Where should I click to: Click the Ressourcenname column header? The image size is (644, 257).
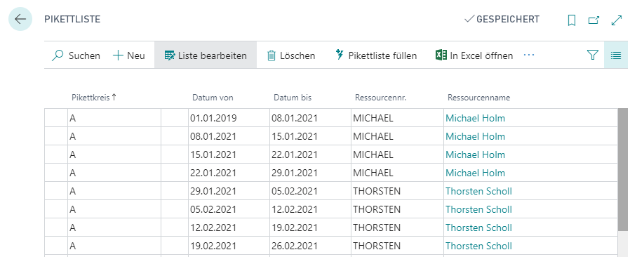pyautogui.click(x=479, y=98)
